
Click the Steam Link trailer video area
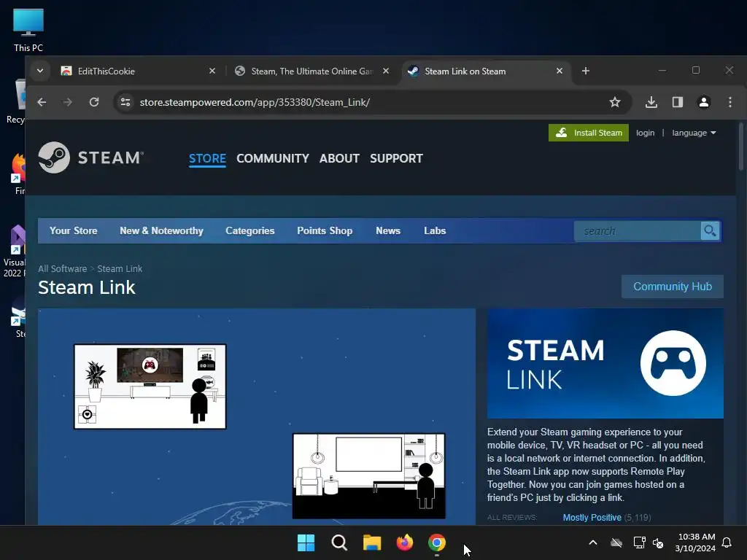point(257,416)
